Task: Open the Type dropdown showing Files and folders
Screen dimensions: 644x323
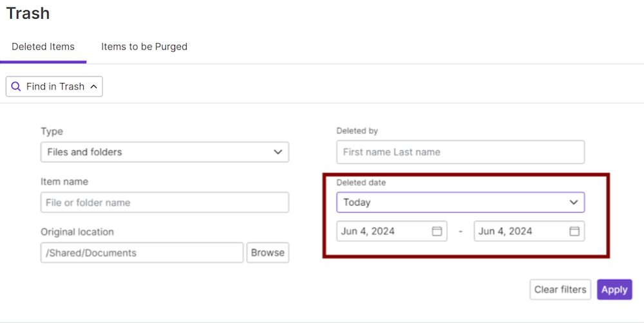Action: pos(164,152)
